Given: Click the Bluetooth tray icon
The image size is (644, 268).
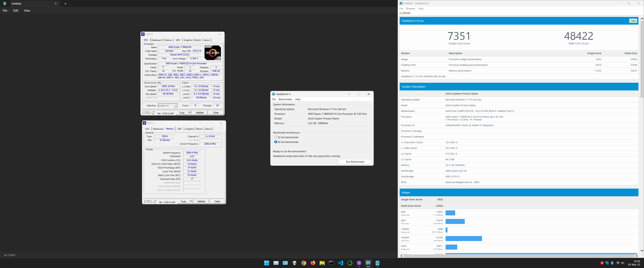Looking at the screenshot, I should (612, 263).
